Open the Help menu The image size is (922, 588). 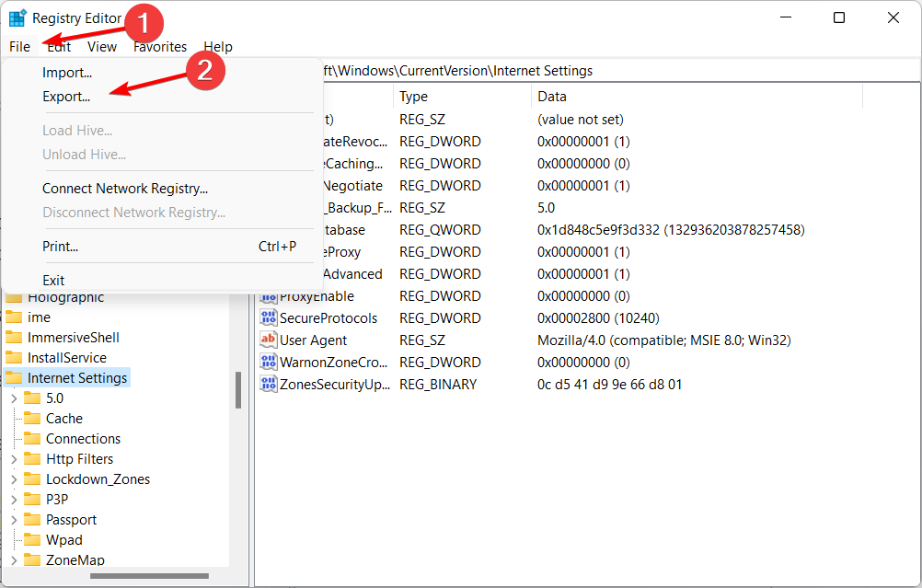tap(218, 46)
